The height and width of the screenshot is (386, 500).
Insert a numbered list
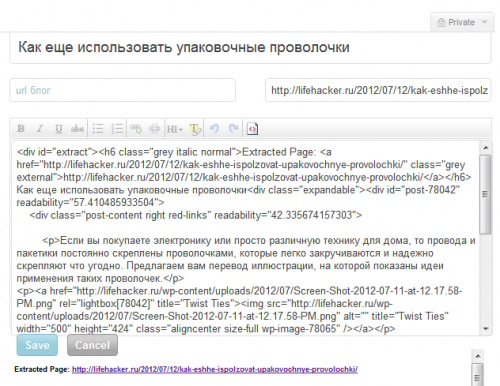(117, 129)
